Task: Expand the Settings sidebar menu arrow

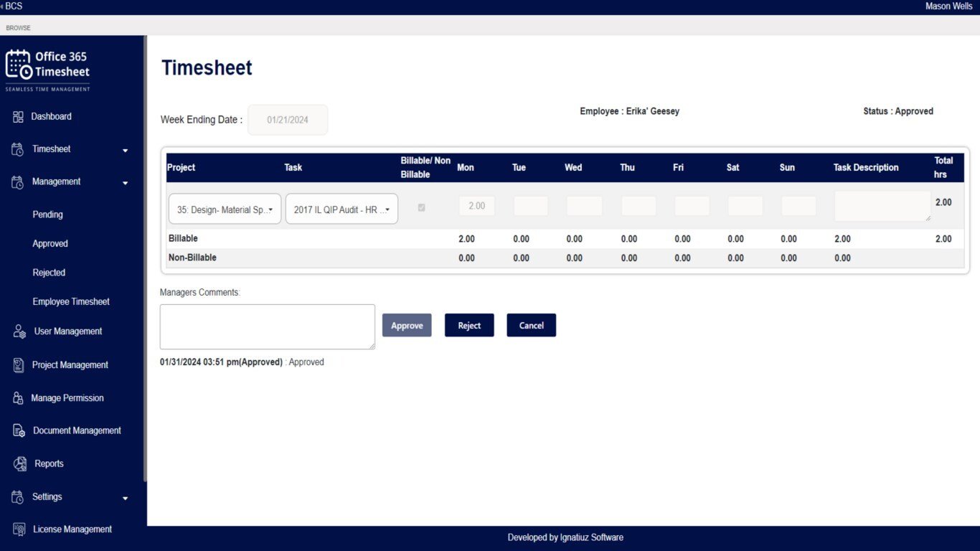Action: click(126, 498)
